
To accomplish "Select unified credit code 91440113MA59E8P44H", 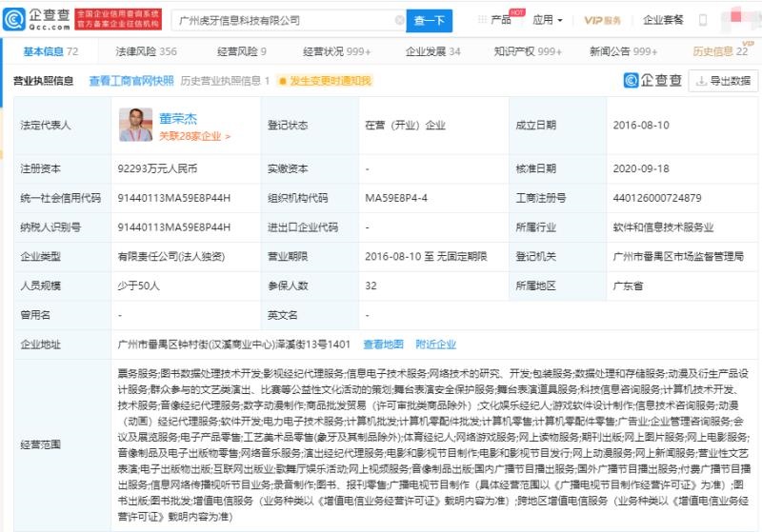I will pos(174,198).
